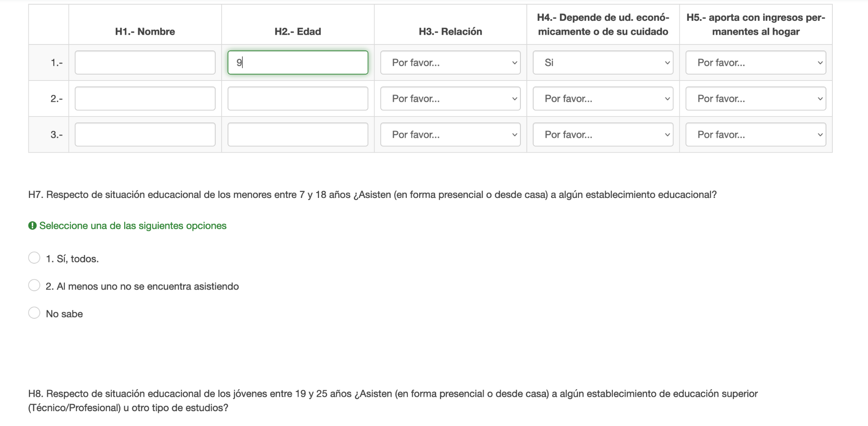Viewport: 868px width, 426px height.
Task: Open the H4 depende dropdown in row 3
Action: [x=603, y=135]
